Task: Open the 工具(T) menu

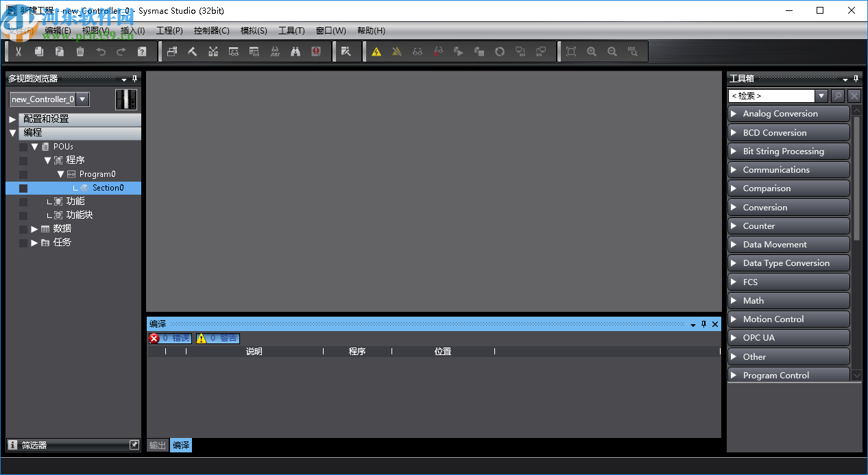Action: (291, 30)
